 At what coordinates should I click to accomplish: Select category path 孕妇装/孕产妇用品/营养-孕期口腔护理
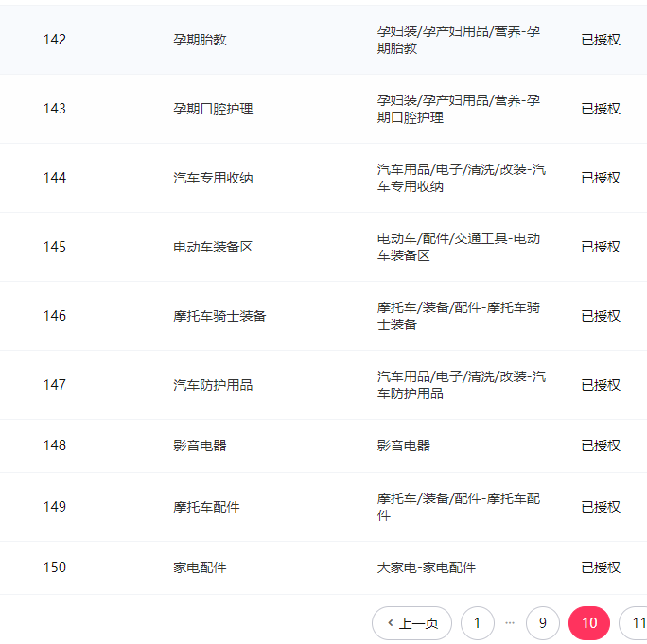click(x=458, y=109)
